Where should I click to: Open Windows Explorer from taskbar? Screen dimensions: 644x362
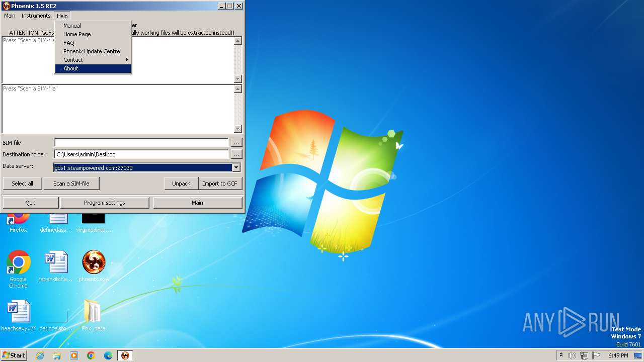(x=57, y=355)
